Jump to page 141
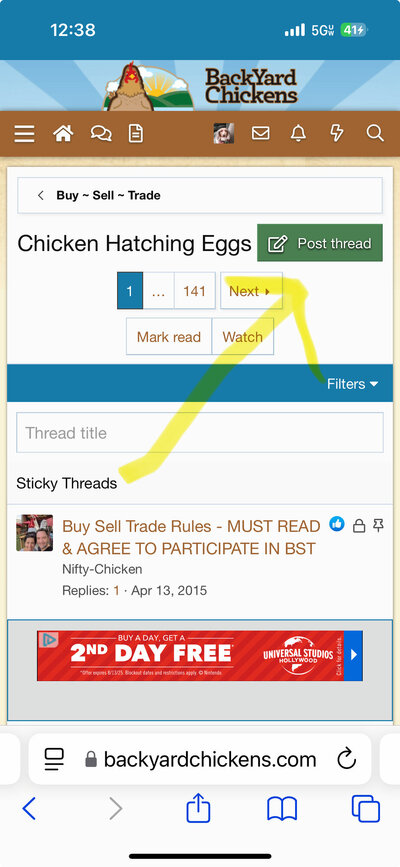 click(194, 291)
